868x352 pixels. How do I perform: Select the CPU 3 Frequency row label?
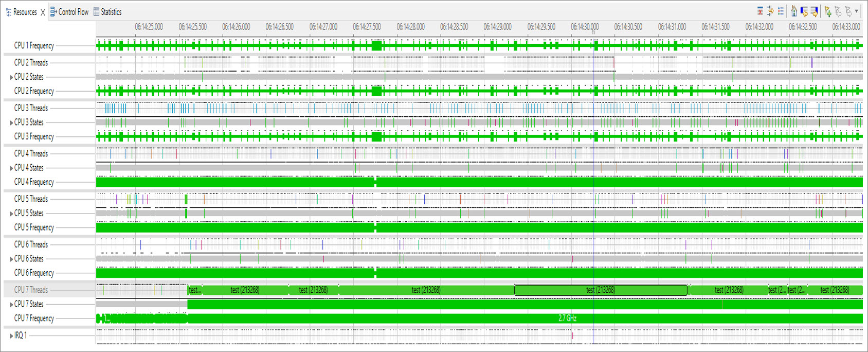pyautogui.click(x=34, y=136)
